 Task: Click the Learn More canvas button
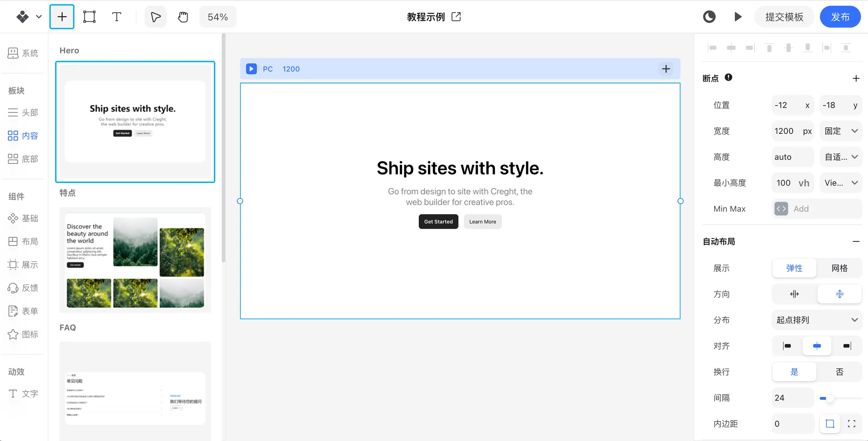point(482,222)
